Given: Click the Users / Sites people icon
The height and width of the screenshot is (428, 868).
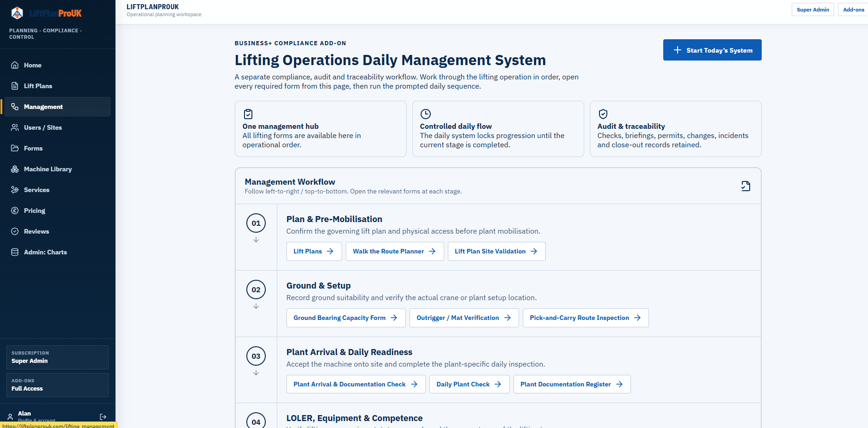Looking at the screenshot, I should [x=15, y=127].
